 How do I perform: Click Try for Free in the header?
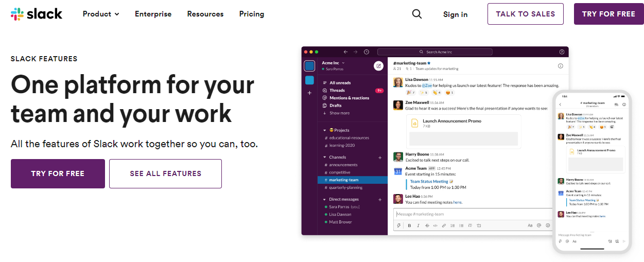click(609, 14)
